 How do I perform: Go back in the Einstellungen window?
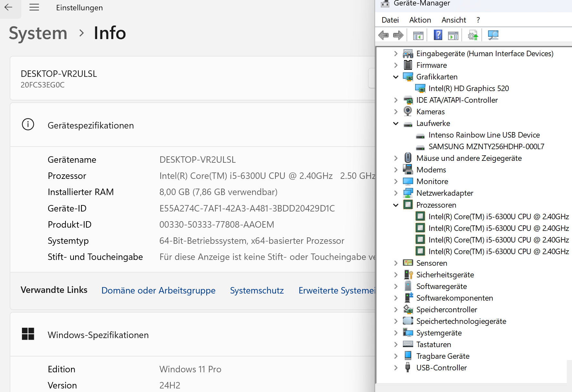coord(9,7)
